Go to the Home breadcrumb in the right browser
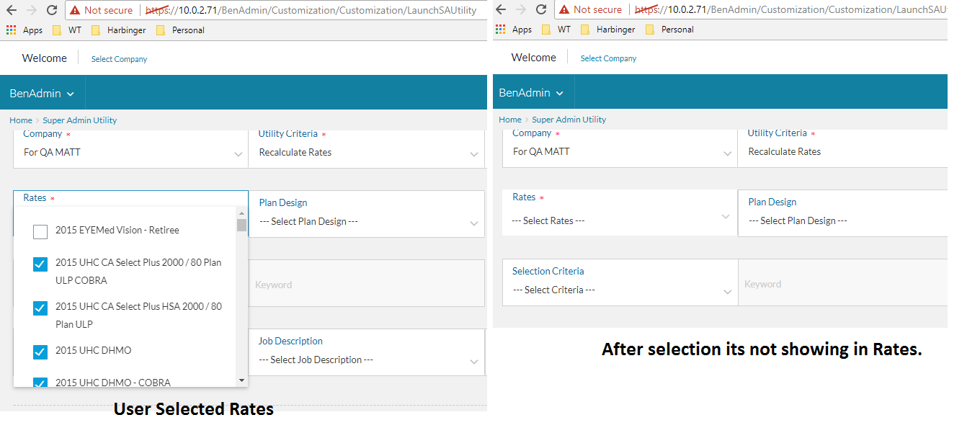 [509, 120]
